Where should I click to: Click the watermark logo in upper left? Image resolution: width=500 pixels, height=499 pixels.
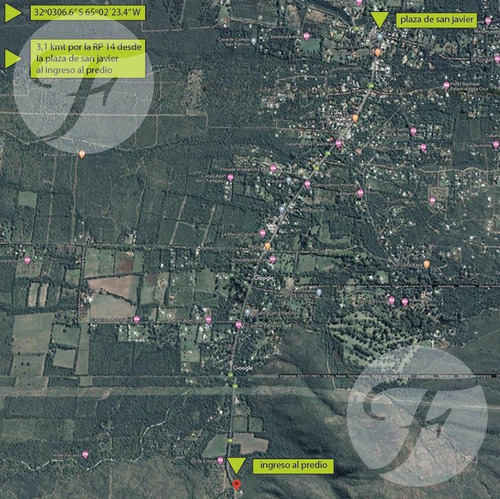83,83
